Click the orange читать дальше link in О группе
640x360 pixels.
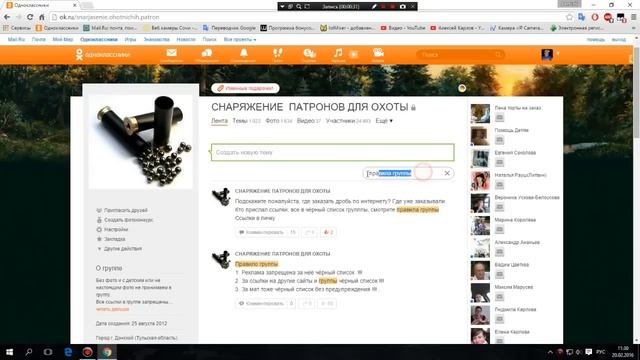[112, 309]
